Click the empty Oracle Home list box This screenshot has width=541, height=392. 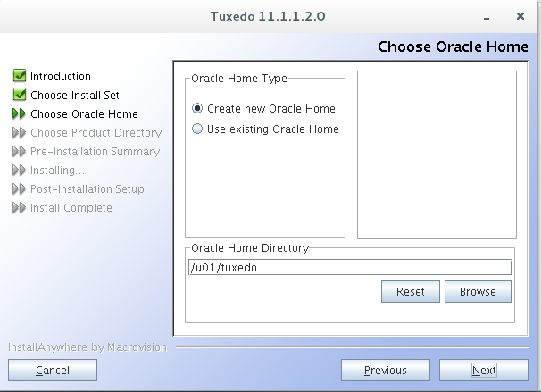pyautogui.click(x=437, y=154)
